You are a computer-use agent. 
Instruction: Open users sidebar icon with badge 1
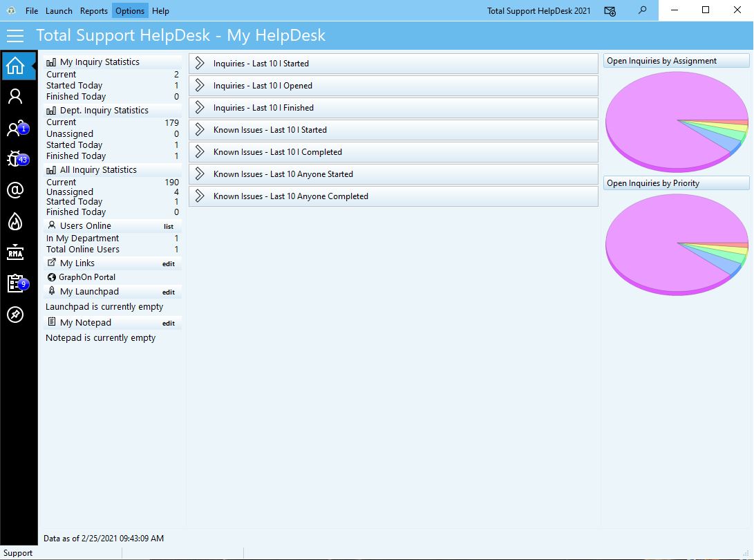coord(17,129)
